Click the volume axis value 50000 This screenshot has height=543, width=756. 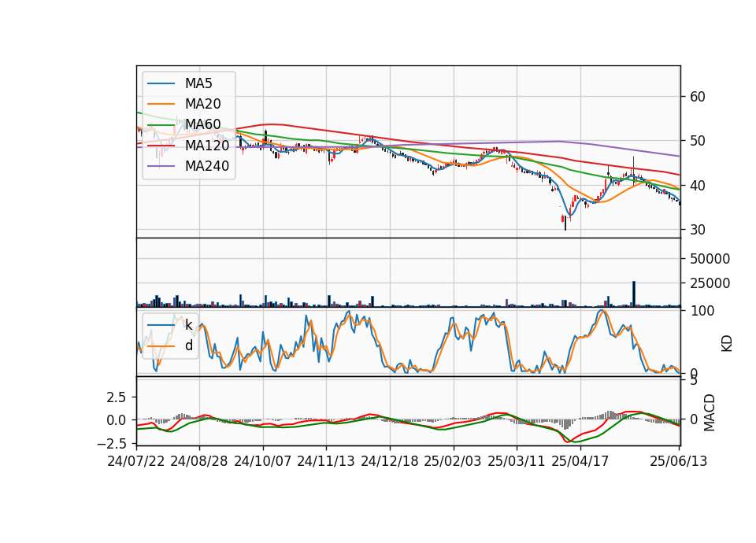point(710,259)
